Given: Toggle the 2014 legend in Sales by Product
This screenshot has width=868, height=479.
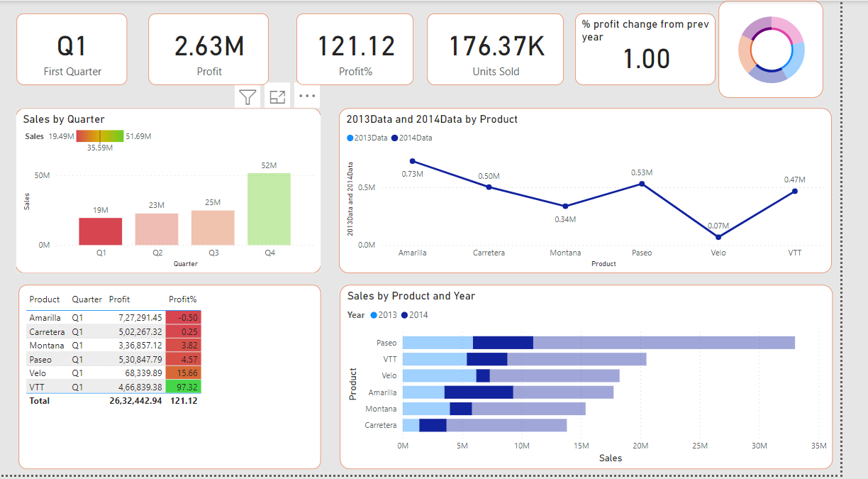Looking at the screenshot, I should [x=415, y=315].
